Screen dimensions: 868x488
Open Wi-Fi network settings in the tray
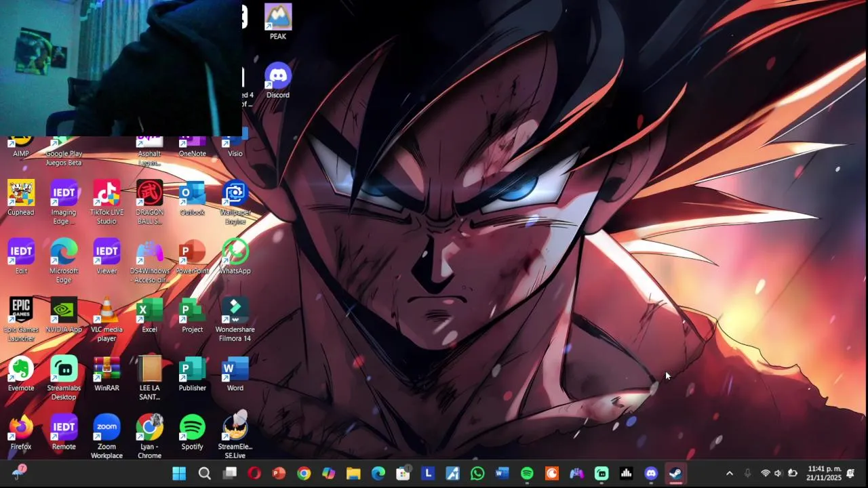tap(765, 473)
